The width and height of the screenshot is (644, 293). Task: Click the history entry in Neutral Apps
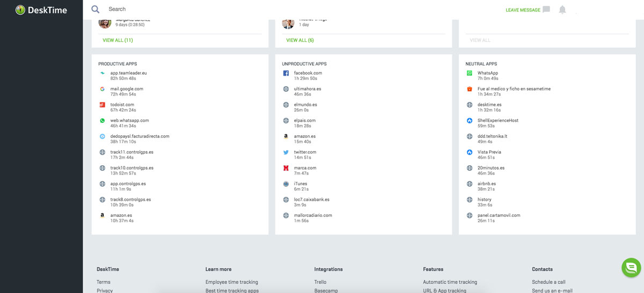click(484, 200)
